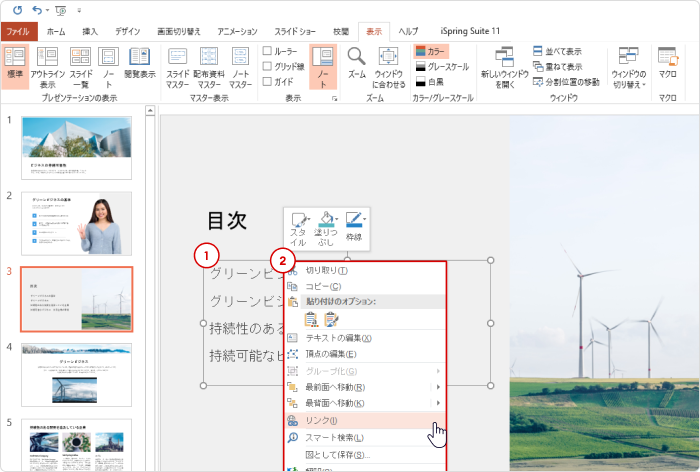The image size is (700, 472).
Task: Select カラー color mode
Action: [x=430, y=51]
